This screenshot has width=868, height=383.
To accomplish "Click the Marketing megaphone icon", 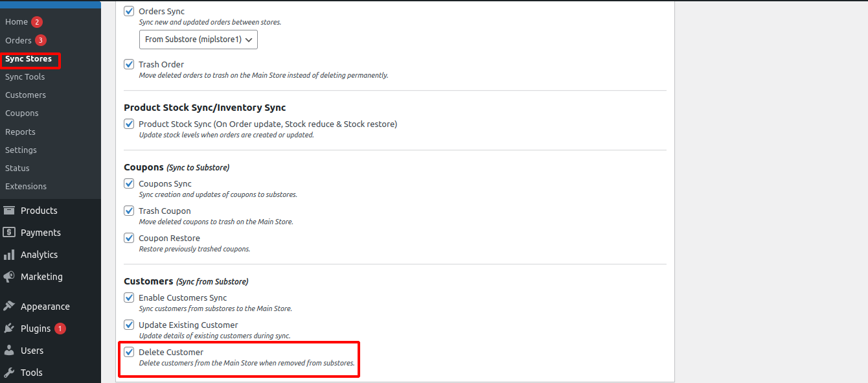I will point(9,277).
